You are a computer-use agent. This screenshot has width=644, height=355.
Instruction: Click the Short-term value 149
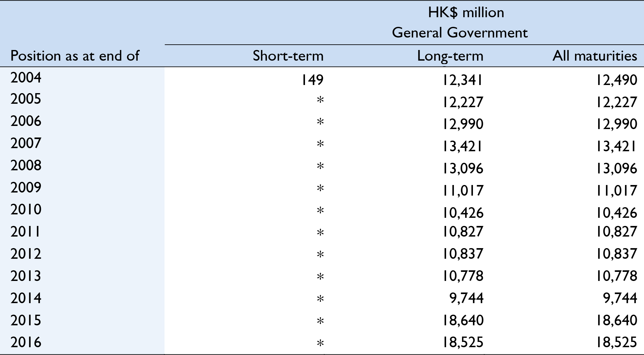pyautogui.click(x=312, y=80)
